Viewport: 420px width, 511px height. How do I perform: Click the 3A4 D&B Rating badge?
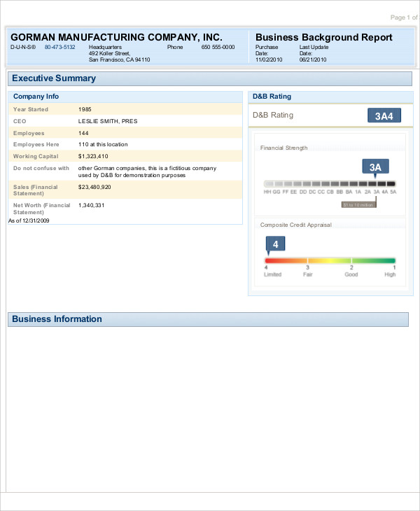[384, 116]
